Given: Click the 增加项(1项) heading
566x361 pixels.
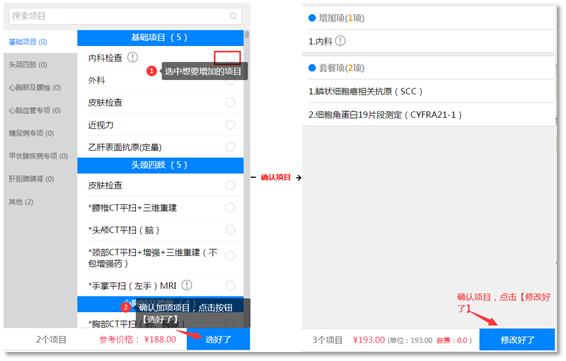Looking at the screenshot, I should click(x=341, y=18).
